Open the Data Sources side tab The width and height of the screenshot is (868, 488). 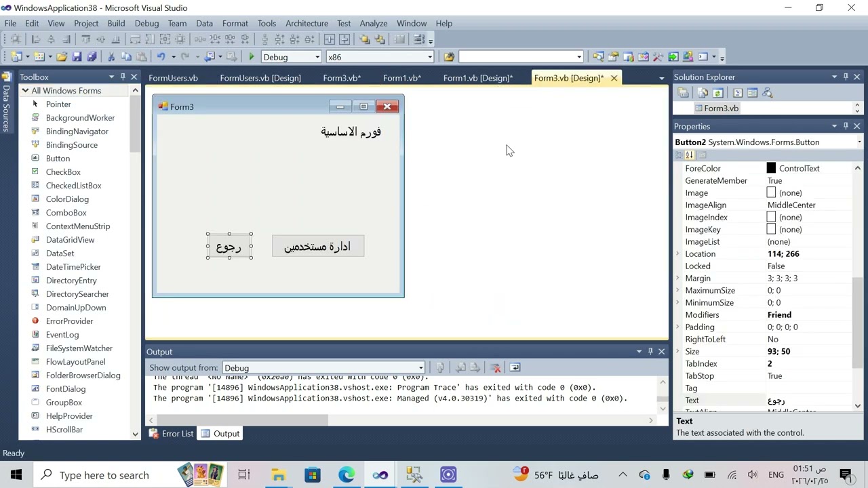5,102
